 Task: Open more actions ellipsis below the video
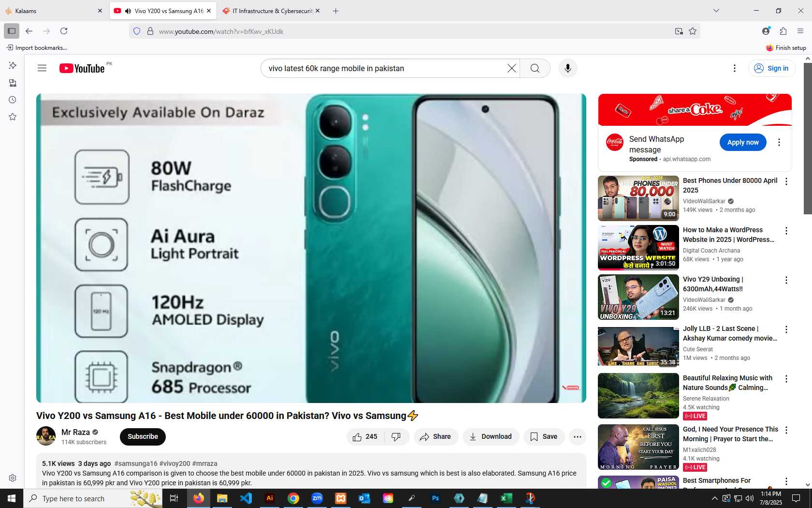pyautogui.click(x=577, y=436)
